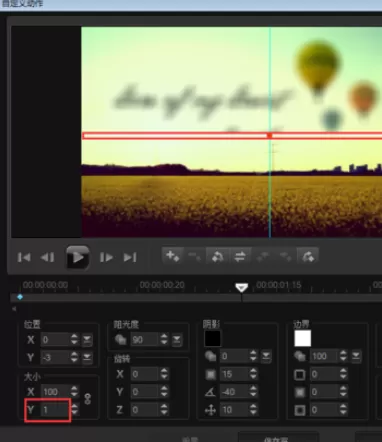Click the shadow opacity field showing 0

click(x=234, y=356)
